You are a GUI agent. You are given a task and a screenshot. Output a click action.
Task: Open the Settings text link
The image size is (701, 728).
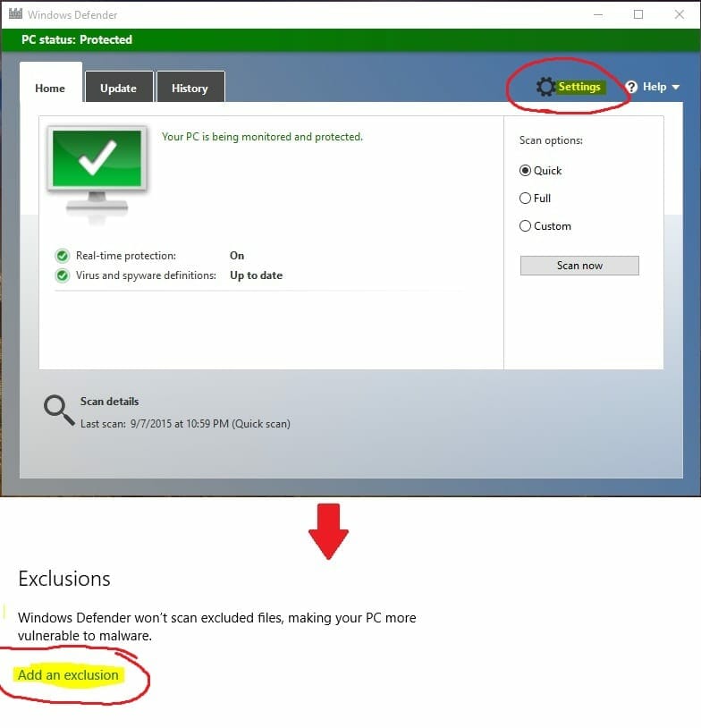point(579,87)
